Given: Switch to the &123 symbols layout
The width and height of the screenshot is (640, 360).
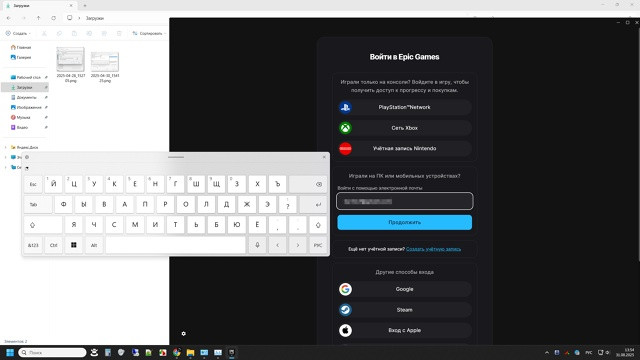Looking at the screenshot, I should tap(33, 245).
